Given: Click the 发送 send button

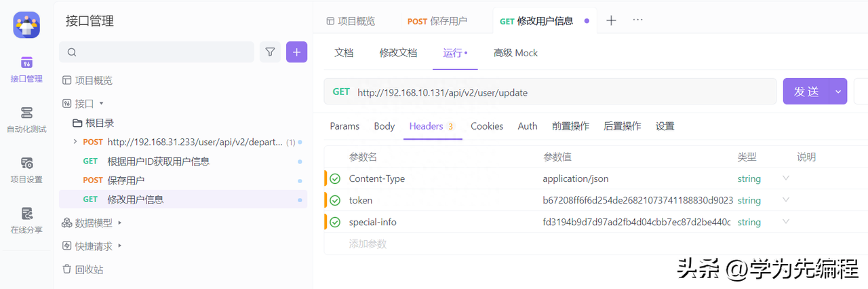Looking at the screenshot, I should (806, 92).
